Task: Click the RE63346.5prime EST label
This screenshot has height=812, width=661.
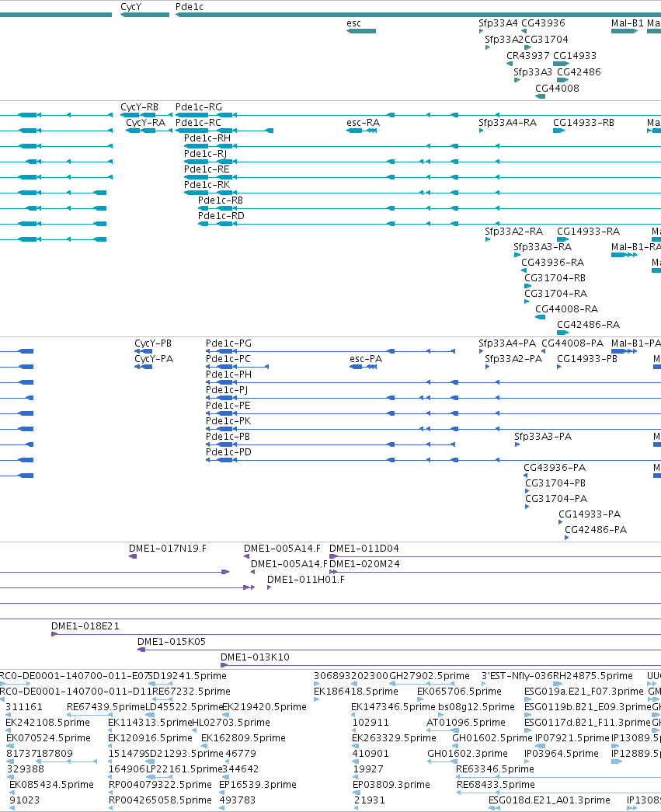Action: (495, 769)
